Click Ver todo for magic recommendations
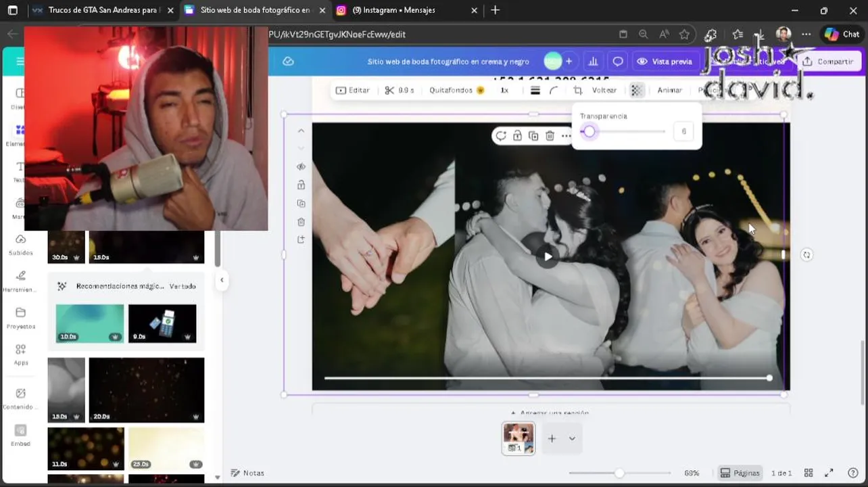 coord(183,286)
